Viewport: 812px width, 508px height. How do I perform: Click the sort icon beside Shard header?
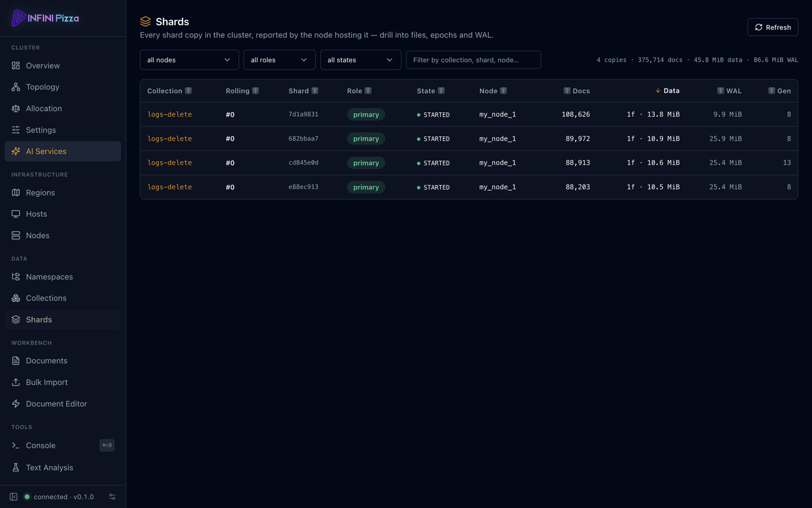pos(315,91)
